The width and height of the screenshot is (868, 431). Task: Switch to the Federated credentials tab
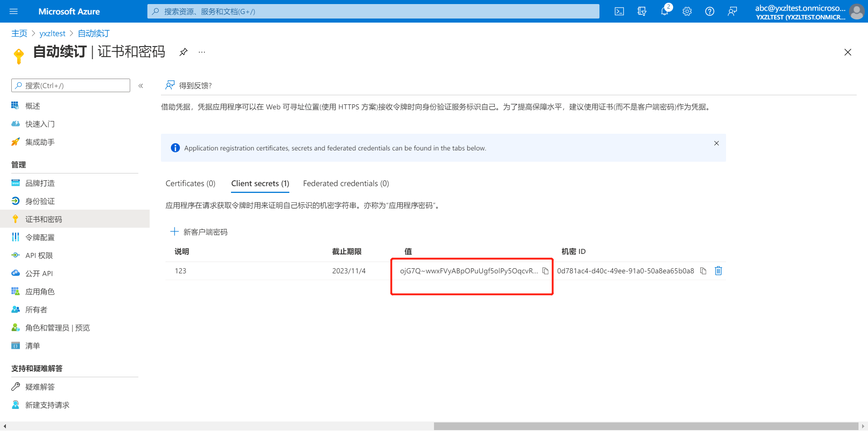[x=346, y=183]
